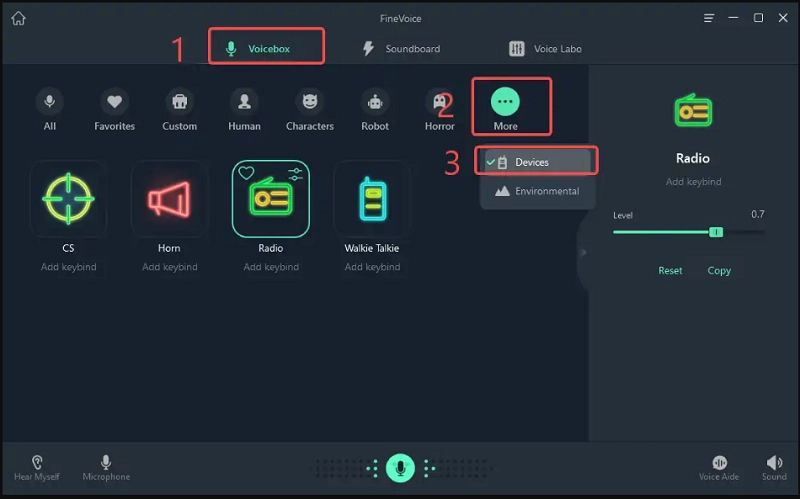The width and height of the screenshot is (800, 499).
Task: Click Add keybind under Radio panel title
Action: pyautogui.click(x=693, y=182)
